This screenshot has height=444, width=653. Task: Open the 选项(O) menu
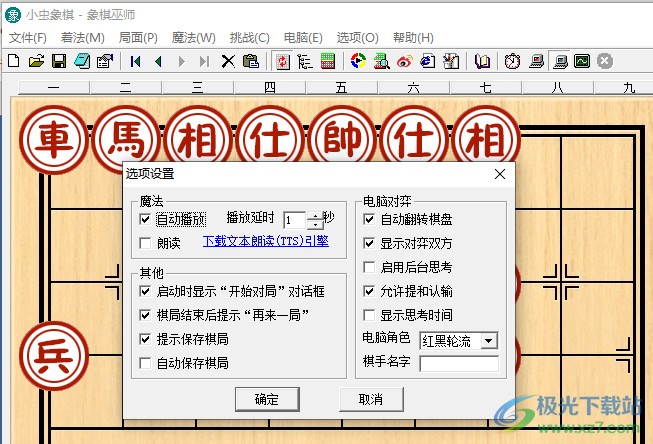358,38
